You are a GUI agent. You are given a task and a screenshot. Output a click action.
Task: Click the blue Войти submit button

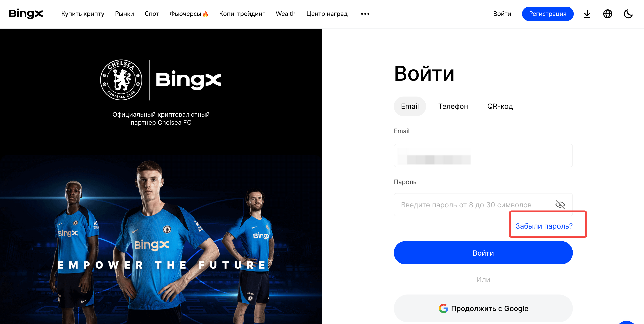point(483,253)
